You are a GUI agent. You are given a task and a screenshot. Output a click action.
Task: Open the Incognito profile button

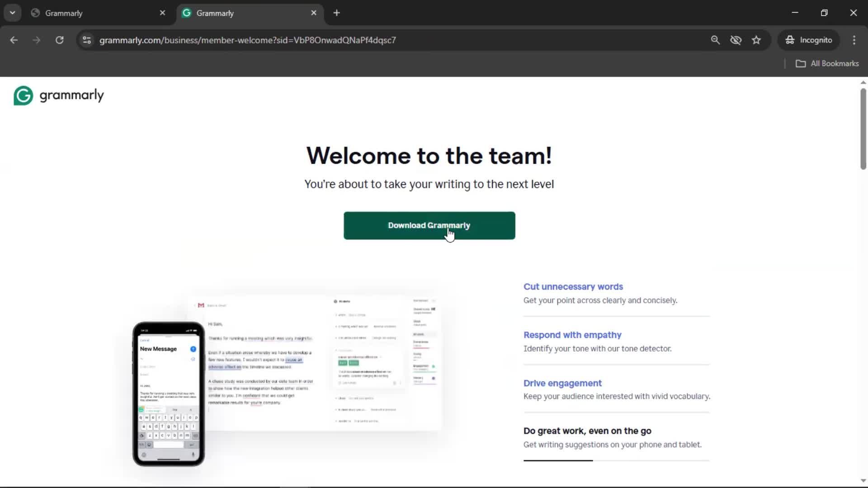(x=808, y=40)
